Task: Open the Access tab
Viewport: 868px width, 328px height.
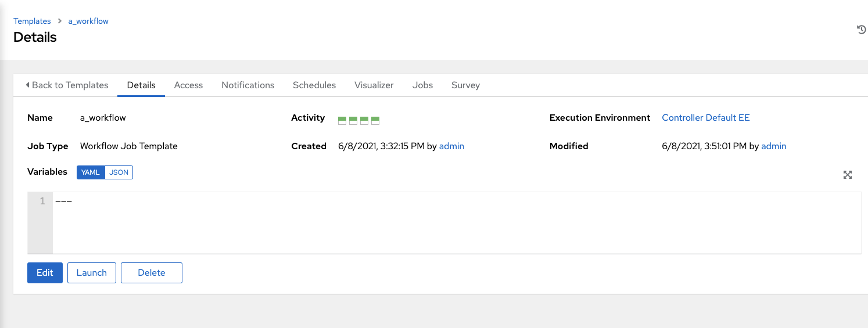Action: coord(188,85)
